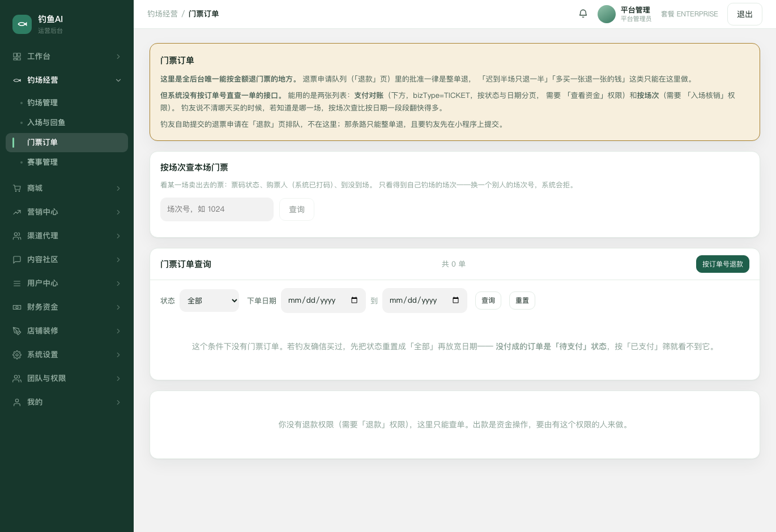Open 赛事管理 submenu item
Viewport: 776px width, 532px height.
67,162
